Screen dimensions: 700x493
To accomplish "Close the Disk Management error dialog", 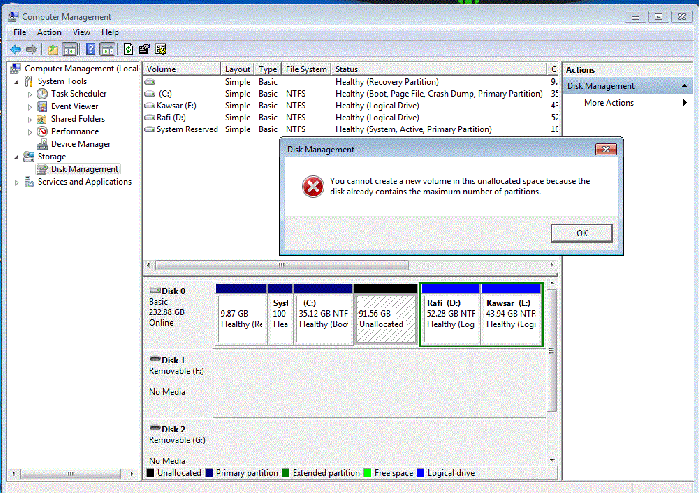I will (x=606, y=149).
